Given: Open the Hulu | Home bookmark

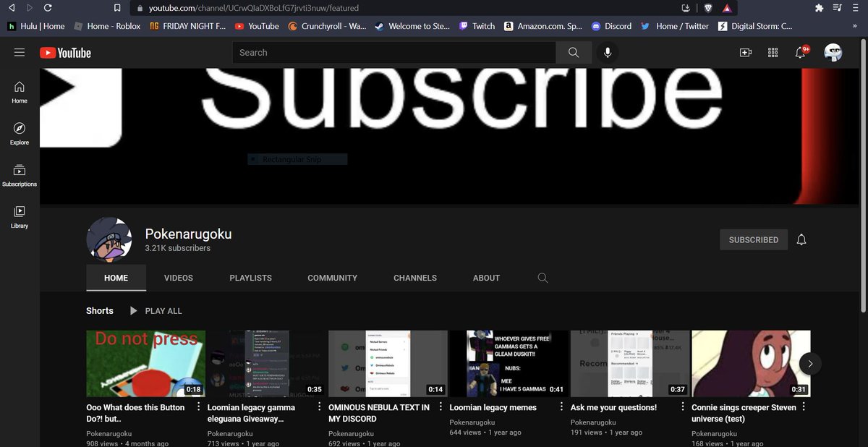Looking at the screenshot, I should click(36, 26).
